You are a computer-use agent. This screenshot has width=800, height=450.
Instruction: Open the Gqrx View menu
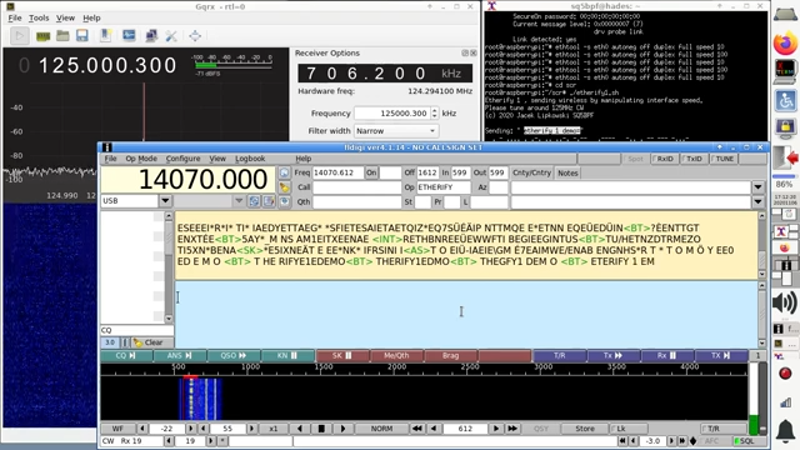65,18
